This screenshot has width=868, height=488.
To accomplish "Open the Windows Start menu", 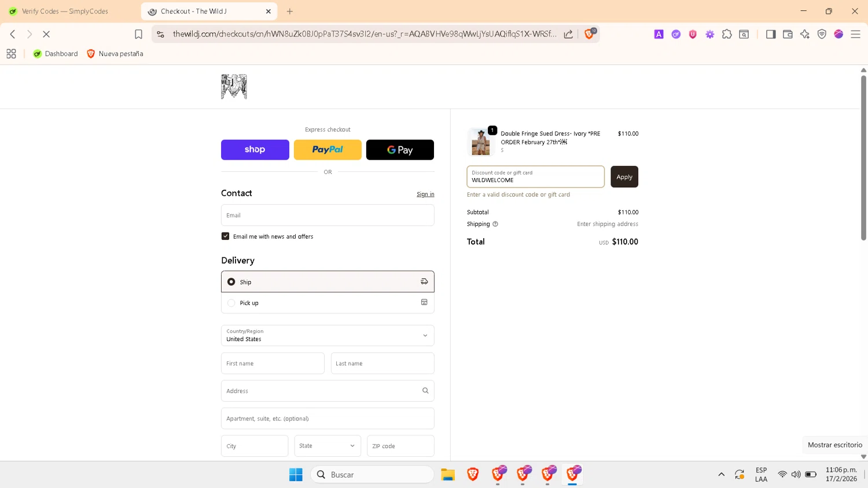I will tap(296, 475).
